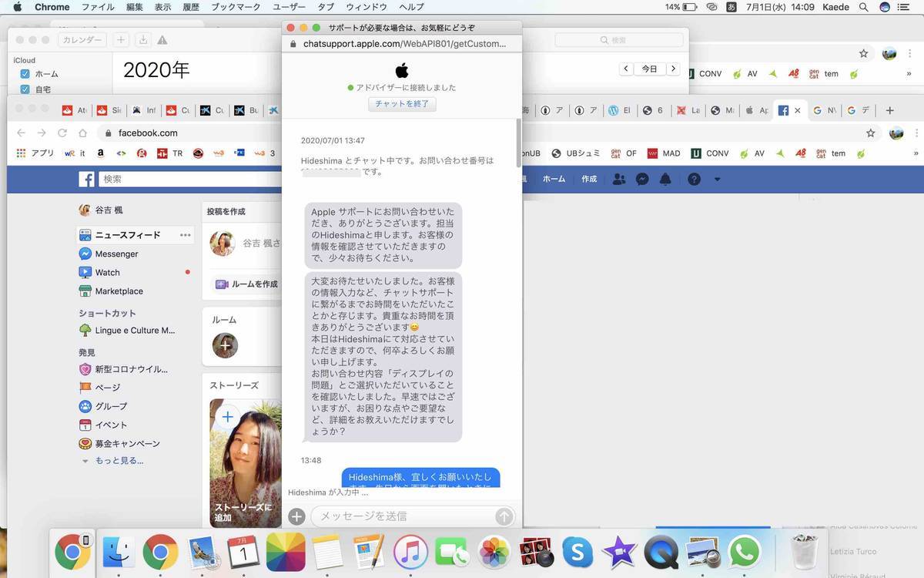The width and height of the screenshot is (924, 578).
Task: Open the ブックマーク menu
Action: (237, 7)
